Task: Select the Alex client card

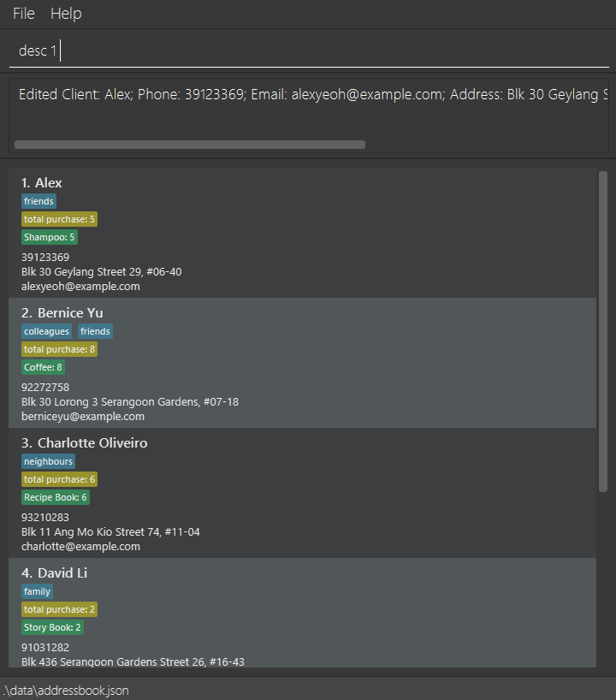Action: tap(302, 233)
